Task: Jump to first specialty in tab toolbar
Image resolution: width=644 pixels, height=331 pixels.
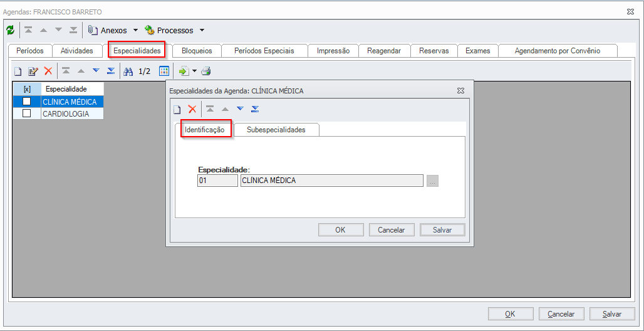Action: [x=66, y=71]
